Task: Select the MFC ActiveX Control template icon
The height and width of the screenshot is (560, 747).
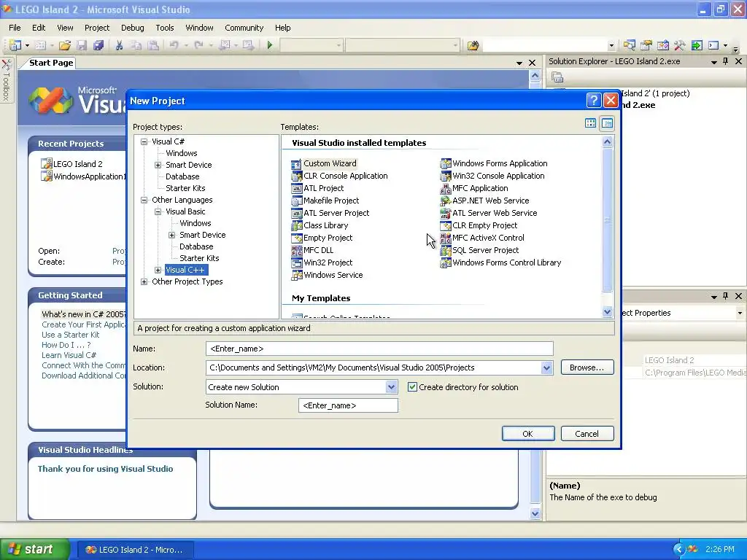Action: point(446,238)
